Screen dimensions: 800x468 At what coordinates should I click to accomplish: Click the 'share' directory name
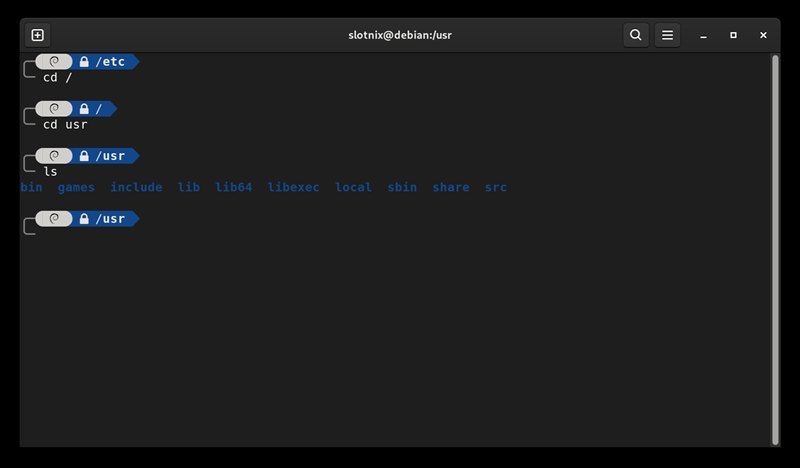tap(451, 187)
